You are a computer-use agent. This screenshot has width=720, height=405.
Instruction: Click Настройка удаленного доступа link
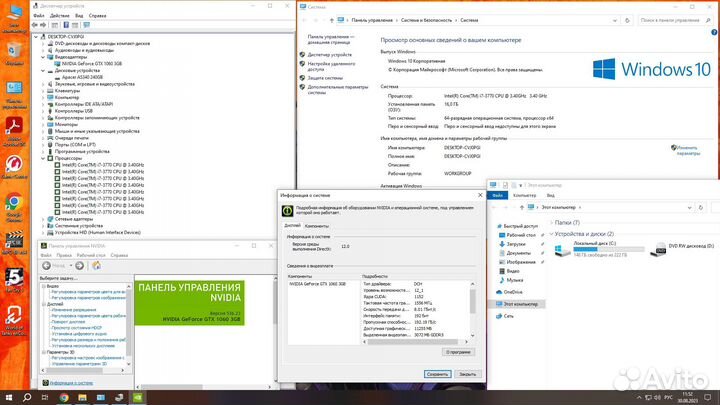(331, 67)
